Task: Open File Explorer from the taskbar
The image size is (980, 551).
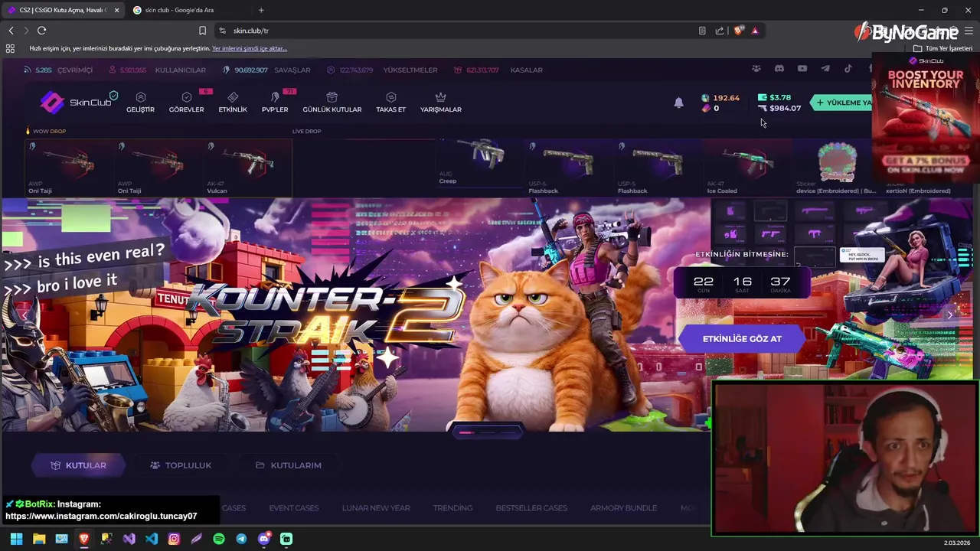Action: [x=39, y=539]
